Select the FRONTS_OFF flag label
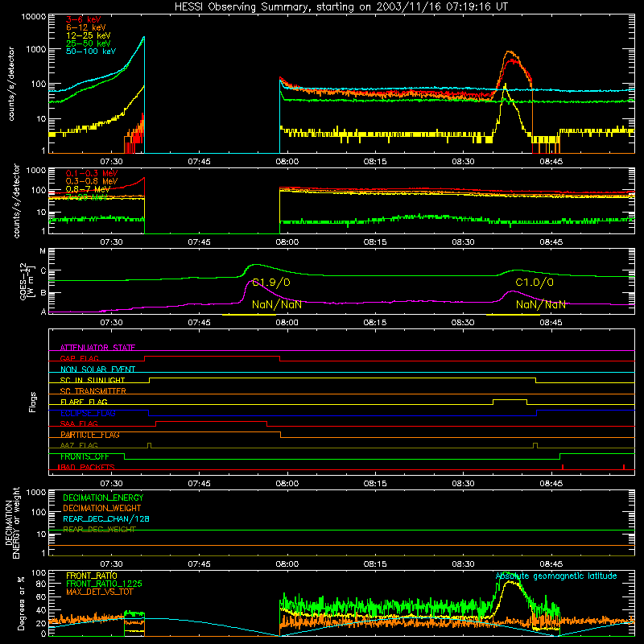The width and height of the screenshot is (644, 644). tap(85, 456)
